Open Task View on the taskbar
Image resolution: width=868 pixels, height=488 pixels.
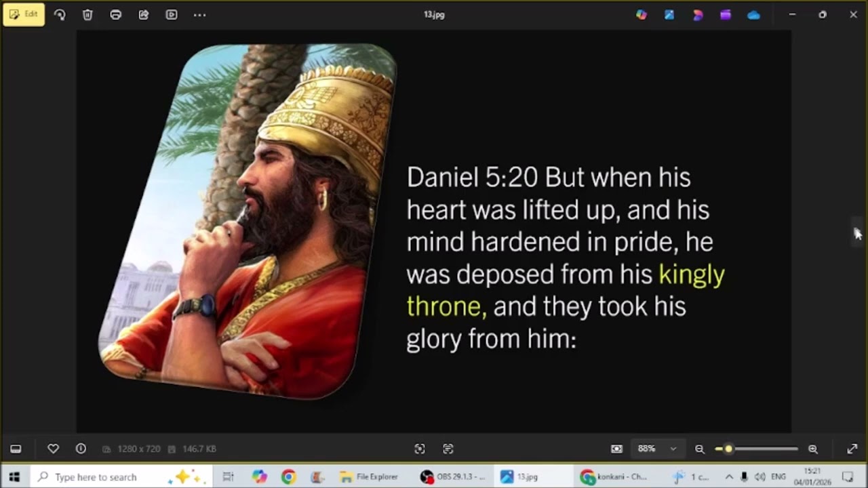(x=229, y=476)
